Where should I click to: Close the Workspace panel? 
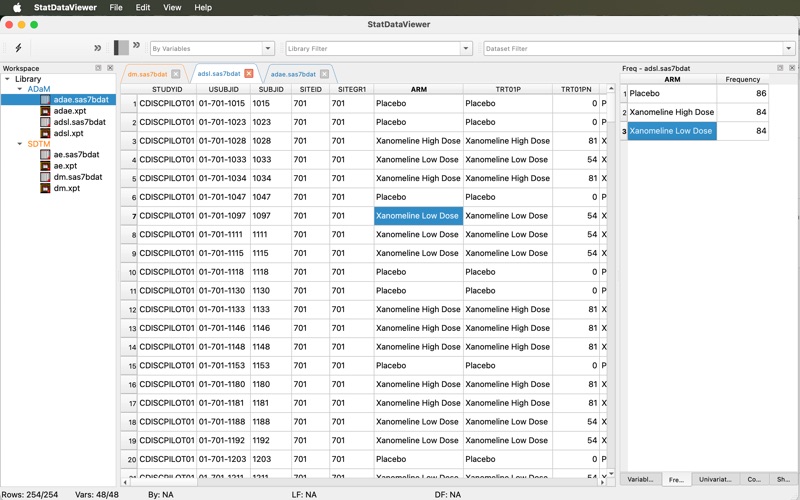point(110,68)
